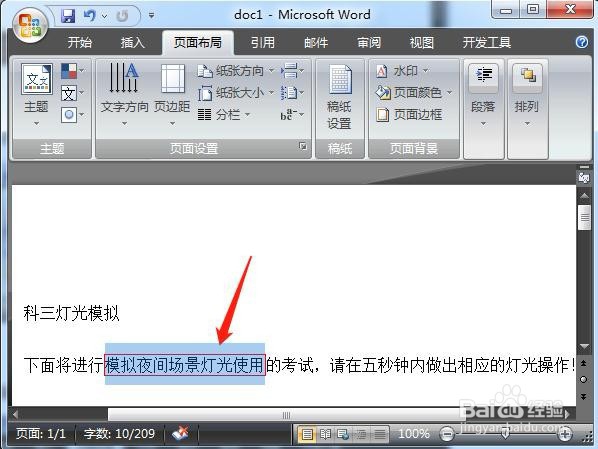This screenshot has width=598, height=449.
Task: Switch to the 插入 tab
Action: tap(132, 42)
